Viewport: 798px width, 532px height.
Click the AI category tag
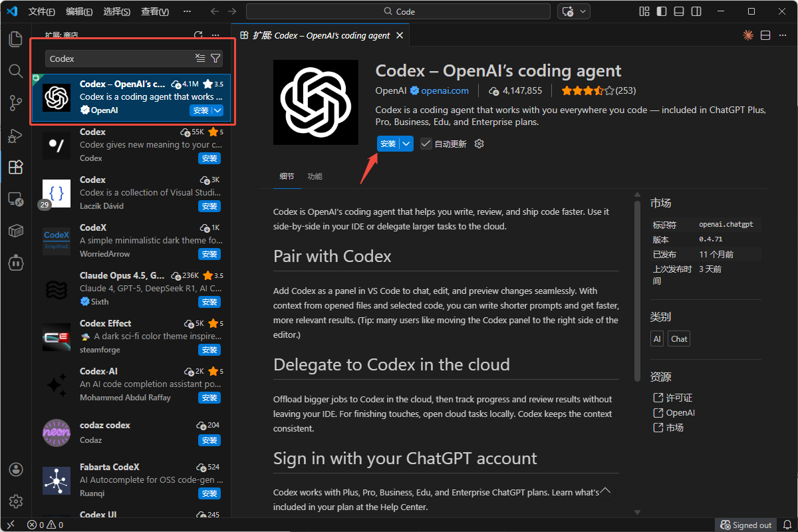point(657,338)
